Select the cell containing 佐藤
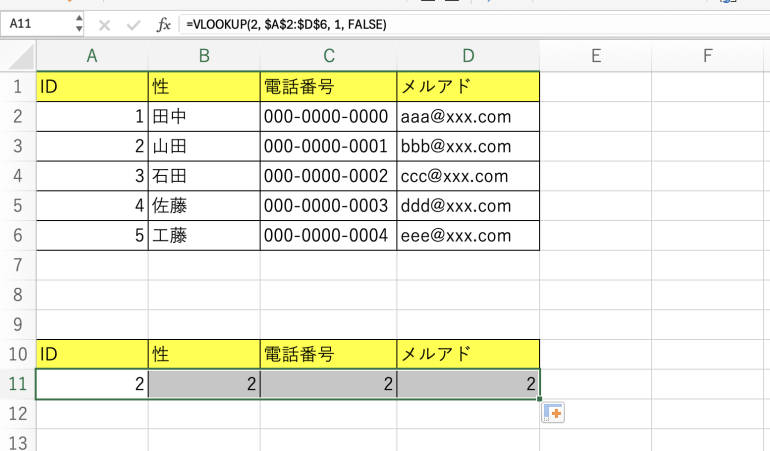Image resolution: width=770 pixels, height=451 pixels. 204,205
